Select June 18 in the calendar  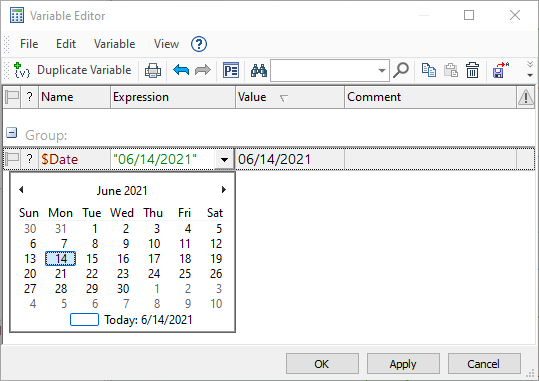(185, 259)
